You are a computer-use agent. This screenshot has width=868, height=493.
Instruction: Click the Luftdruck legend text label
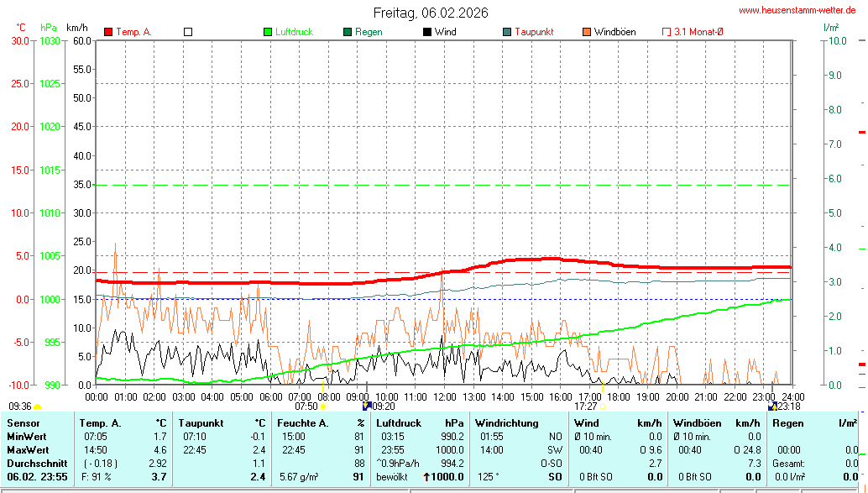pos(294,32)
